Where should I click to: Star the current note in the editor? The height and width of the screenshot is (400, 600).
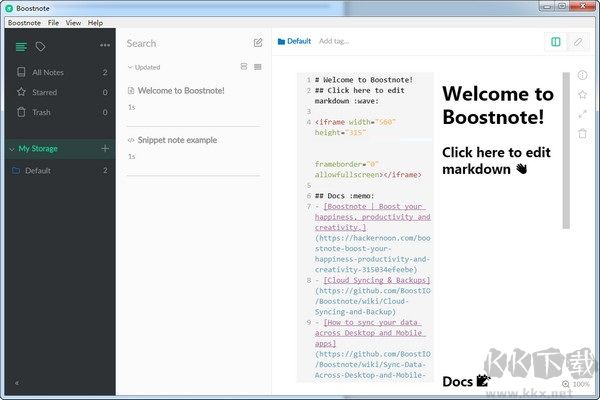583,95
